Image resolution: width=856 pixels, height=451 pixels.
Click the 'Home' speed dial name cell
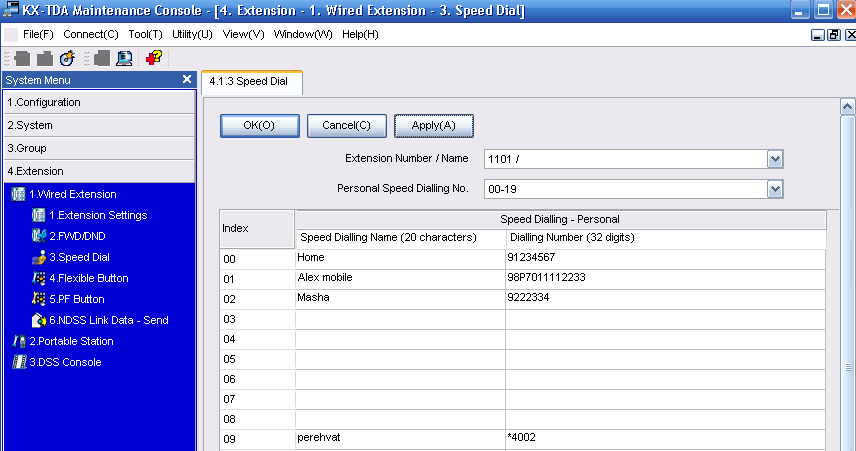(x=400, y=259)
